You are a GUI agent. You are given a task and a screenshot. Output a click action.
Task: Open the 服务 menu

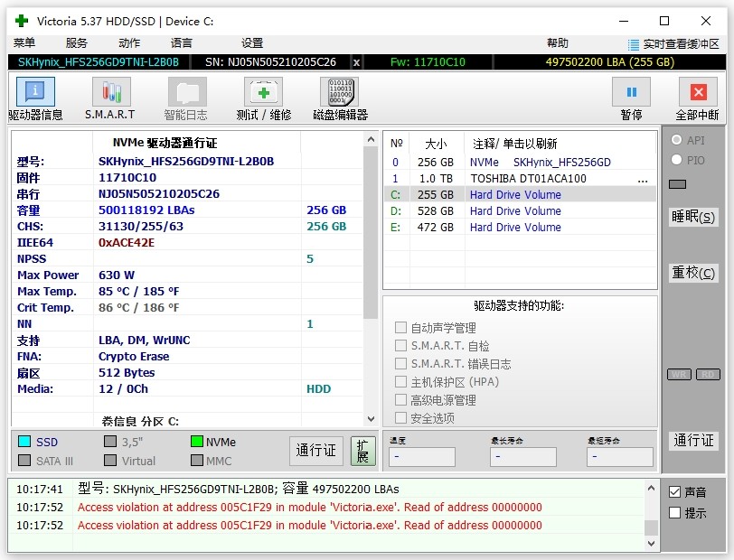tap(77, 43)
